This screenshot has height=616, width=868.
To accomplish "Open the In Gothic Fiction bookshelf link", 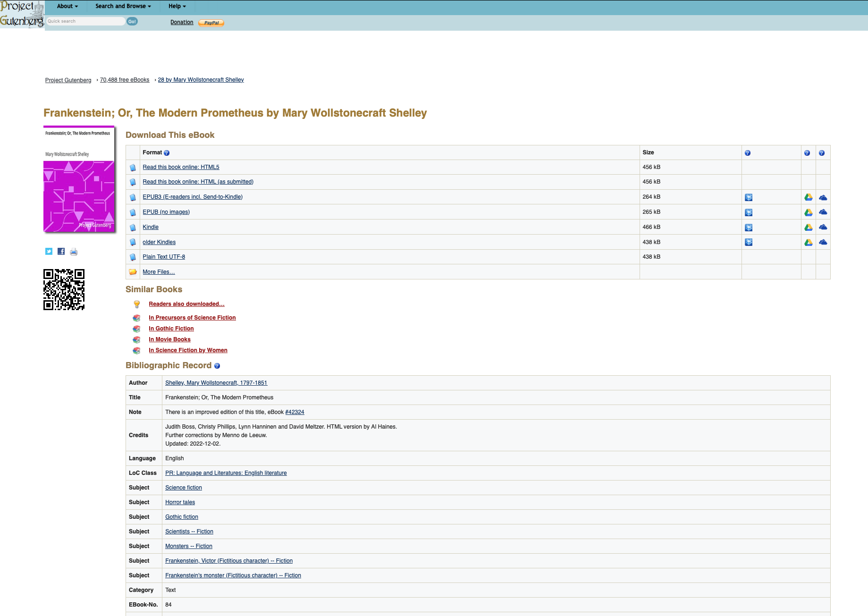I will [x=171, y=329].
